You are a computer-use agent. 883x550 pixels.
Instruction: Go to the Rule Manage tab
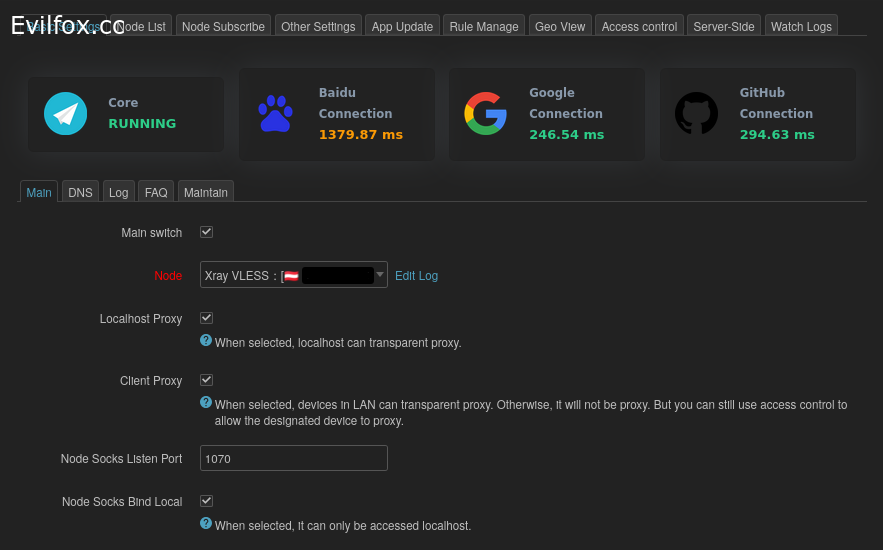click(484, 26)
